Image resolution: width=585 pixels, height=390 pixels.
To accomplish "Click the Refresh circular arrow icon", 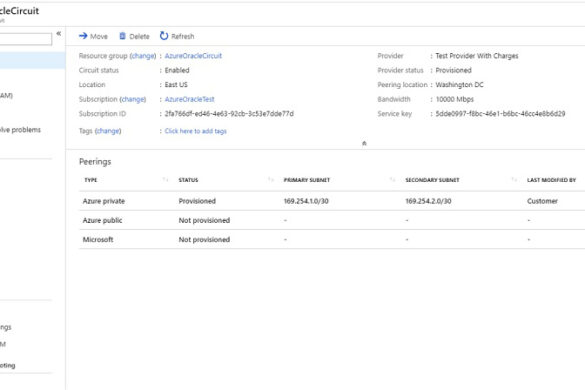I will [x=164, y=36].
